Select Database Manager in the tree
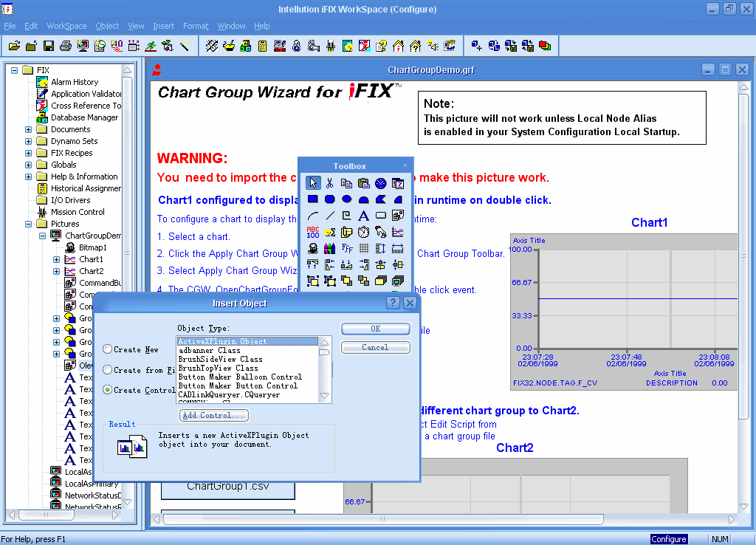Image resolution: width=756 pixels, height=545 pixels. coord(84,117)
